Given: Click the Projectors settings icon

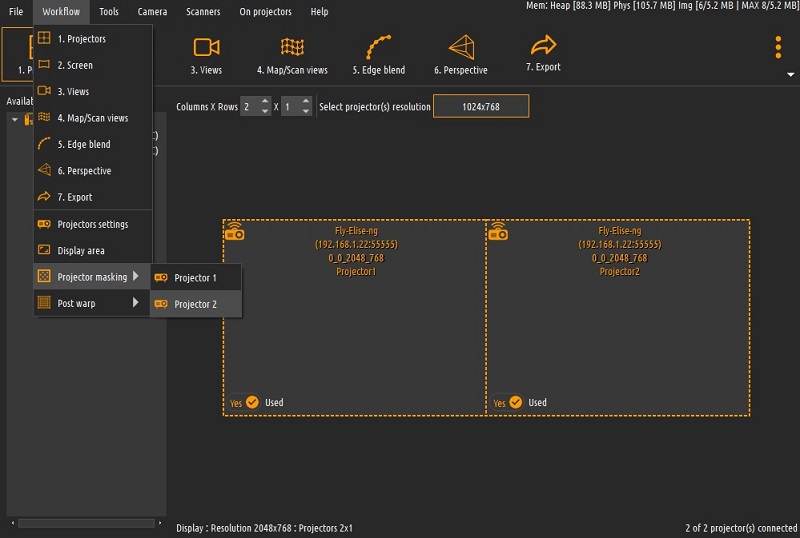Looking at the screenshot, I should tap(44, 224).
